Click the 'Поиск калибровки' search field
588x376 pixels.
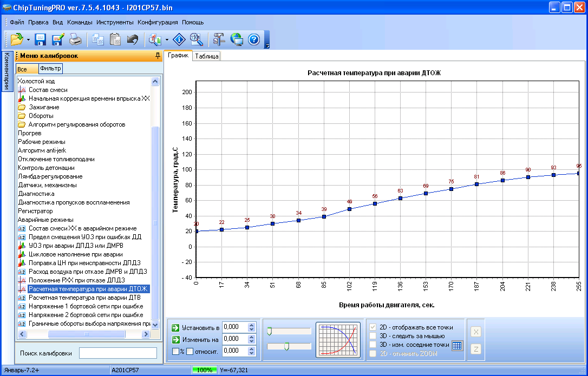point(117,353)
